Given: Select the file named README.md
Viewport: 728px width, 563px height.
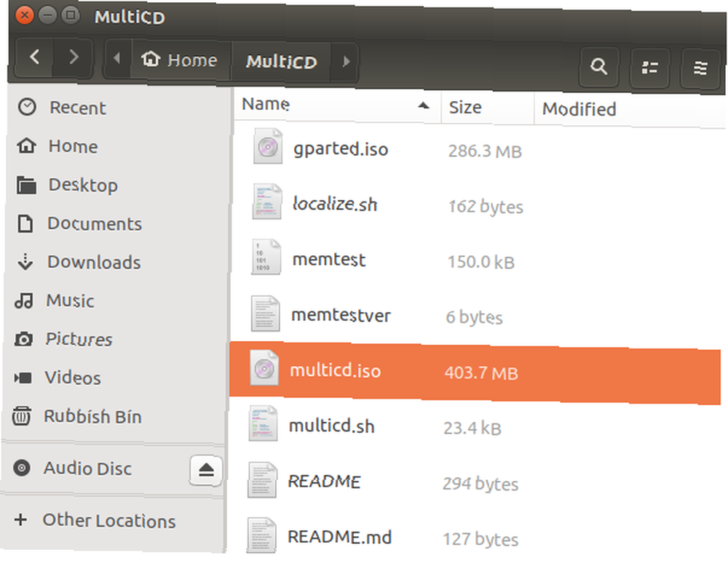Looking at the screenshot, I should pyautogui.click(x=339, y=537).
